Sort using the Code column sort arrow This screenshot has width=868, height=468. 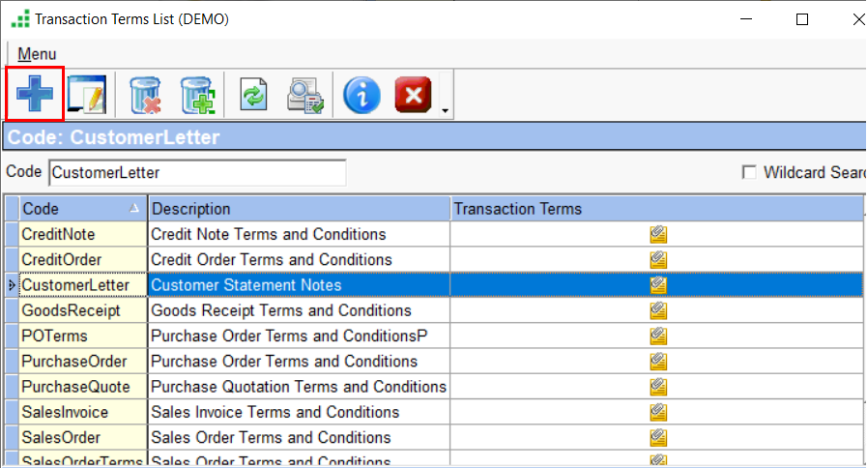tap(133, 209)
